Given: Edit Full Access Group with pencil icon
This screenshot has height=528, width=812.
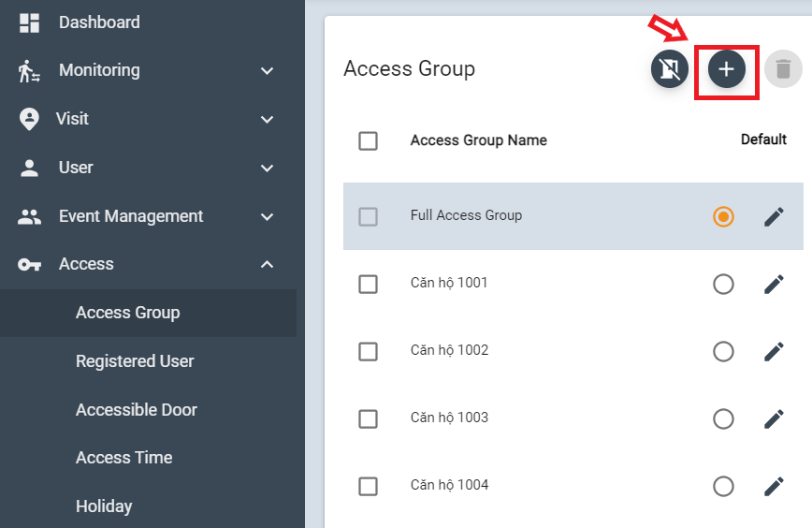Looking at the screenshot, I should (774, 216).
